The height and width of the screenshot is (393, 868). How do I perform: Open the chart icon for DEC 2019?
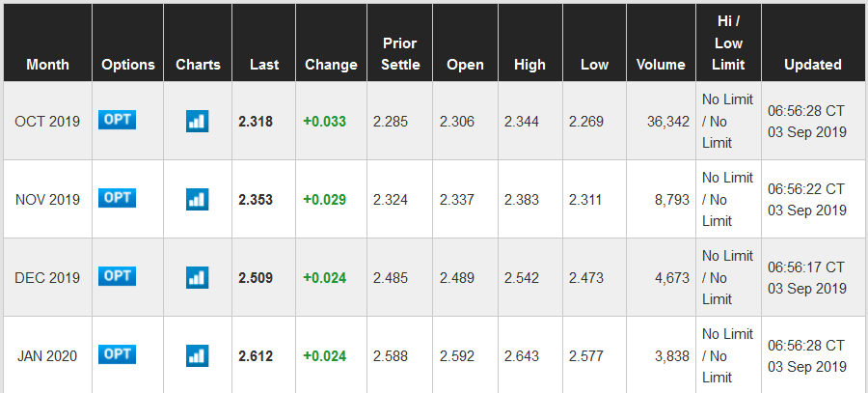pos(197,277)
